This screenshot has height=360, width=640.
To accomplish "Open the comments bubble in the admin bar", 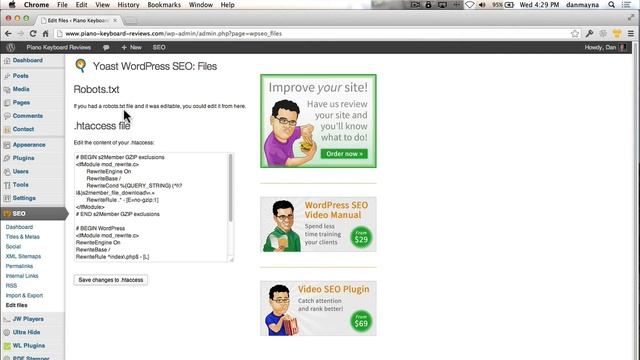I will (x=106, y=47).
